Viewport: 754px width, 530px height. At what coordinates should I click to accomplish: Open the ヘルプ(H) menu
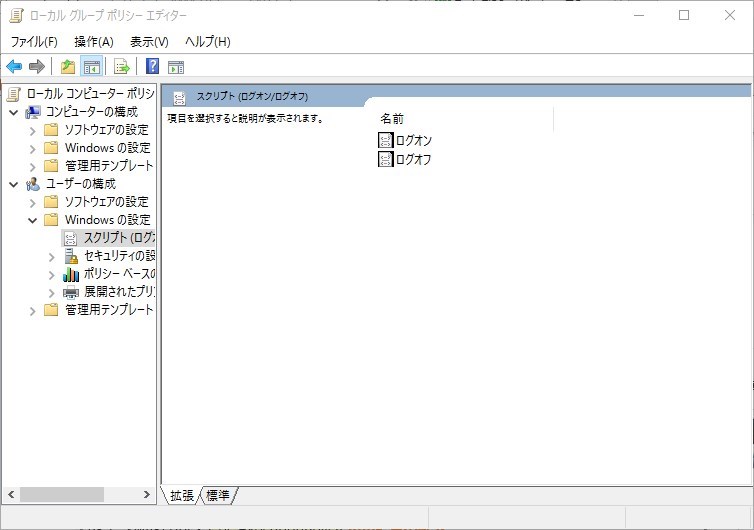208,42
